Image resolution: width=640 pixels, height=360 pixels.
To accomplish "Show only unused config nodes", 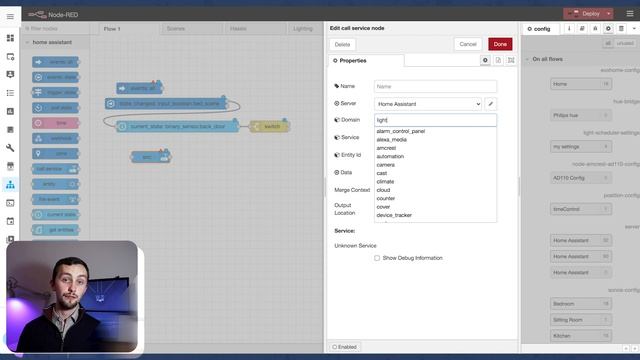I will pos(625,43).
